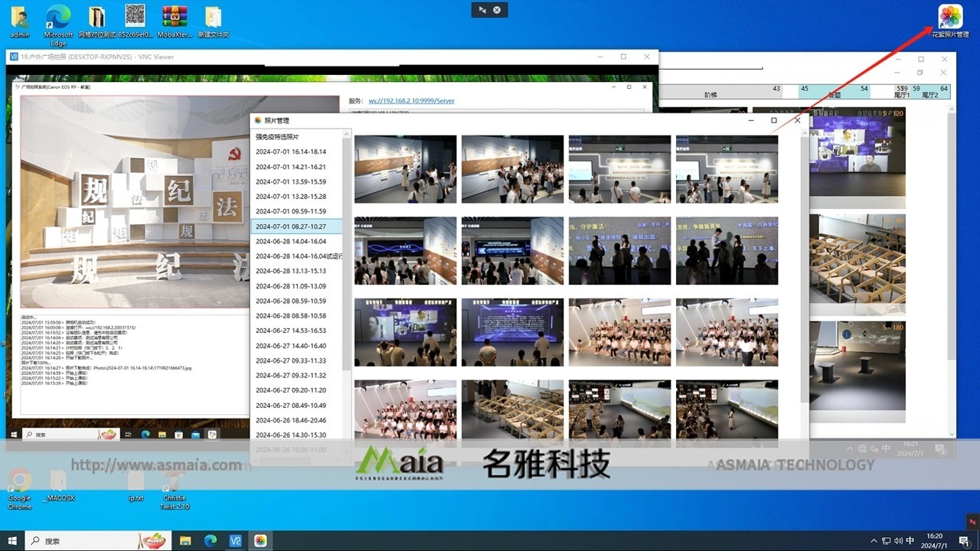Select session 2024-06-28 13.13-15.13
The image size is (980, 551).
point(296,271)
